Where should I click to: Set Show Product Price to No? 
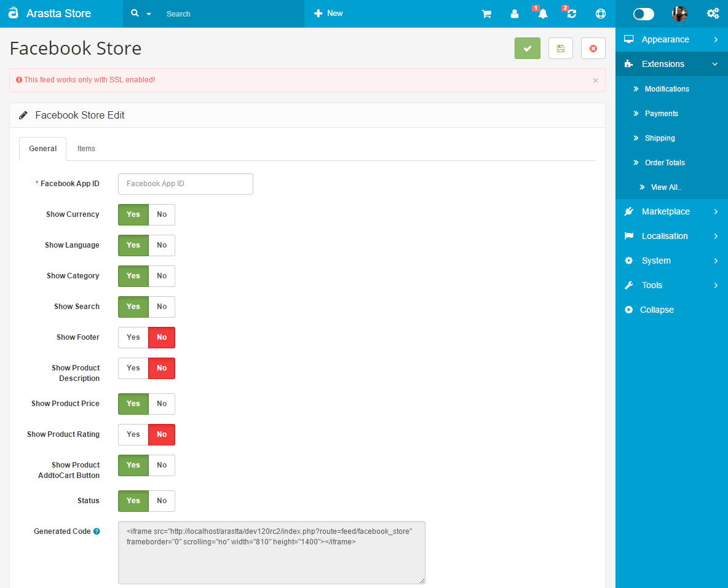click(x=162, y=404)
